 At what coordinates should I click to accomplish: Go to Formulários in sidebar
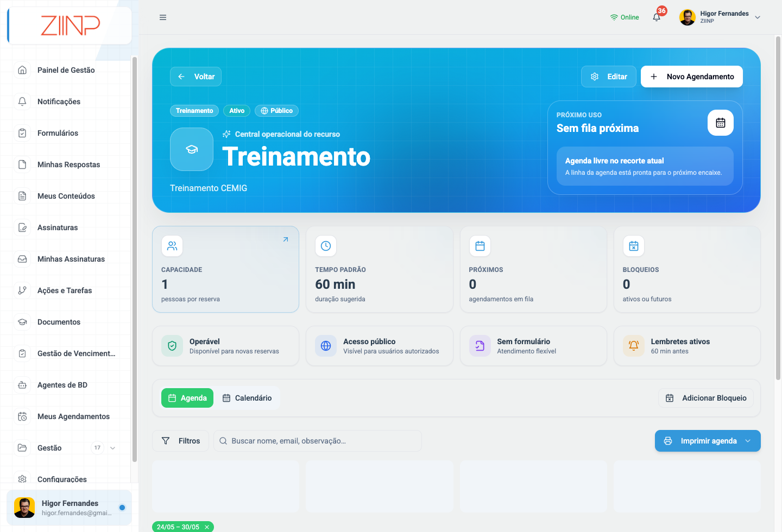pos(66,133)
